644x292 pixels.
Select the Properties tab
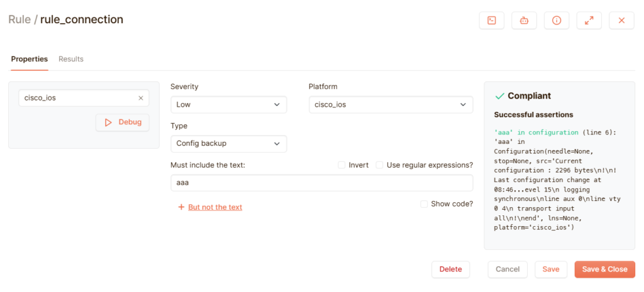[x=30, y=59]
